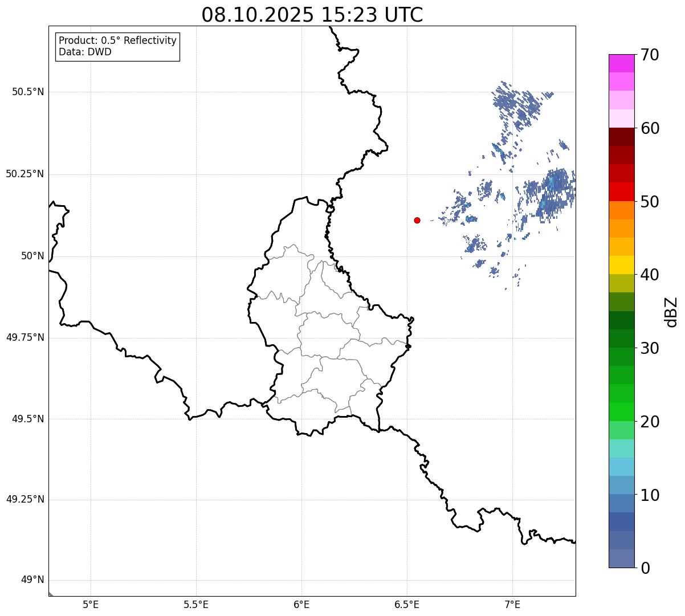The height and width of the screenshot is (616, 685).
Task: Click the 50.25°N latitude label
Action: (x=25, y=174)
